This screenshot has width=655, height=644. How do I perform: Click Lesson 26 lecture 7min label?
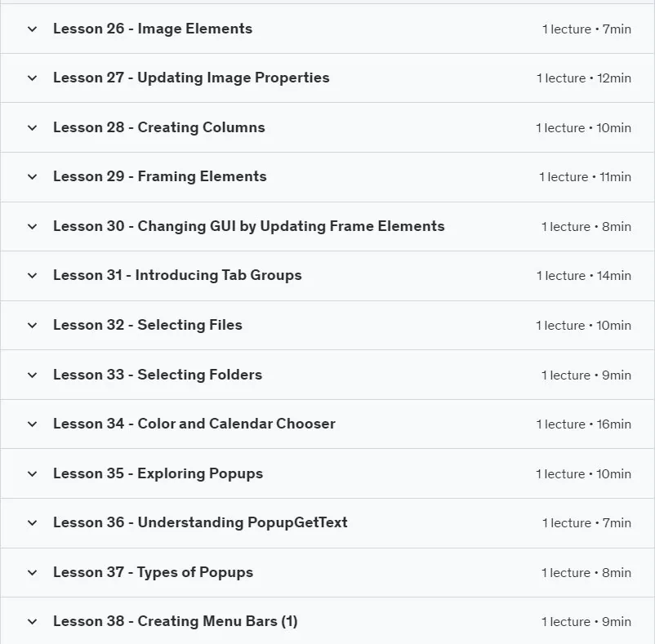[x=586, y=29]
